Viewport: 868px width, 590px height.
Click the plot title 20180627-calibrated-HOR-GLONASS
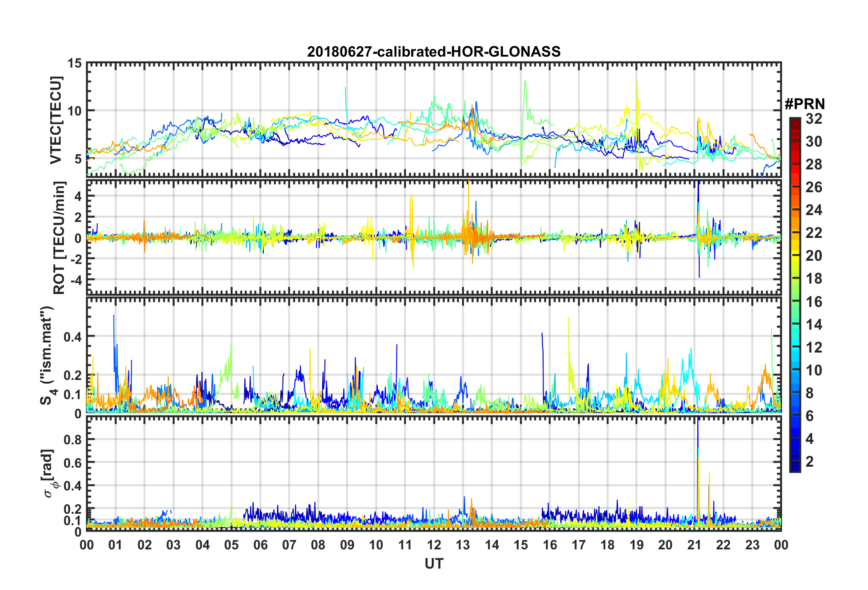tap(434, 52)
